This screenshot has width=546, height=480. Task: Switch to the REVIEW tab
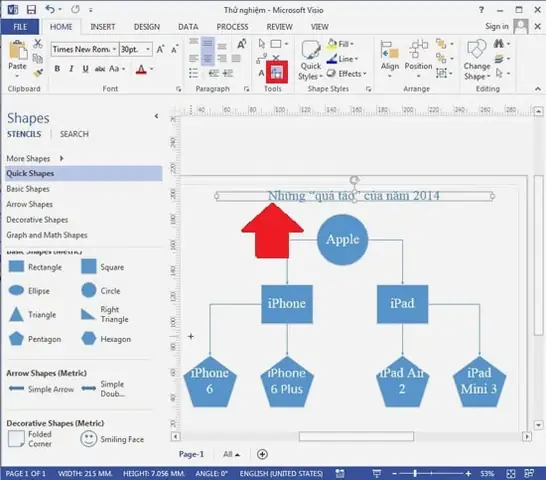coord(279,27)
